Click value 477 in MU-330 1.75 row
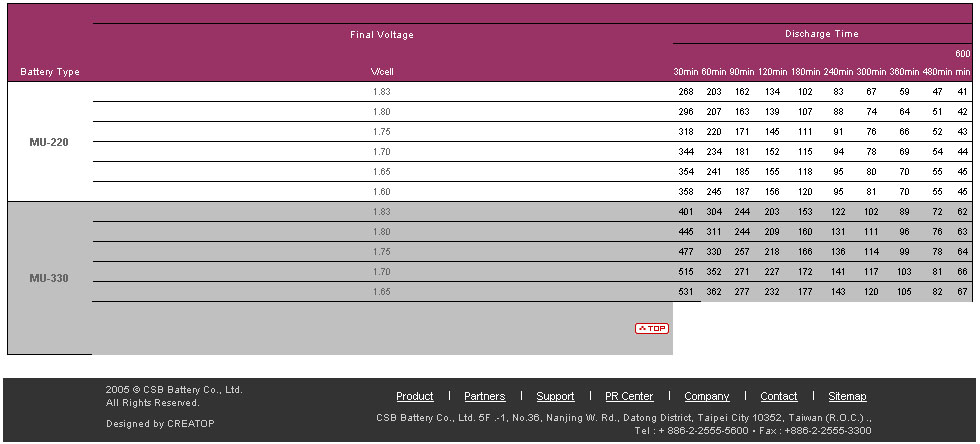 pyautogui.click(x=686, y=252)
